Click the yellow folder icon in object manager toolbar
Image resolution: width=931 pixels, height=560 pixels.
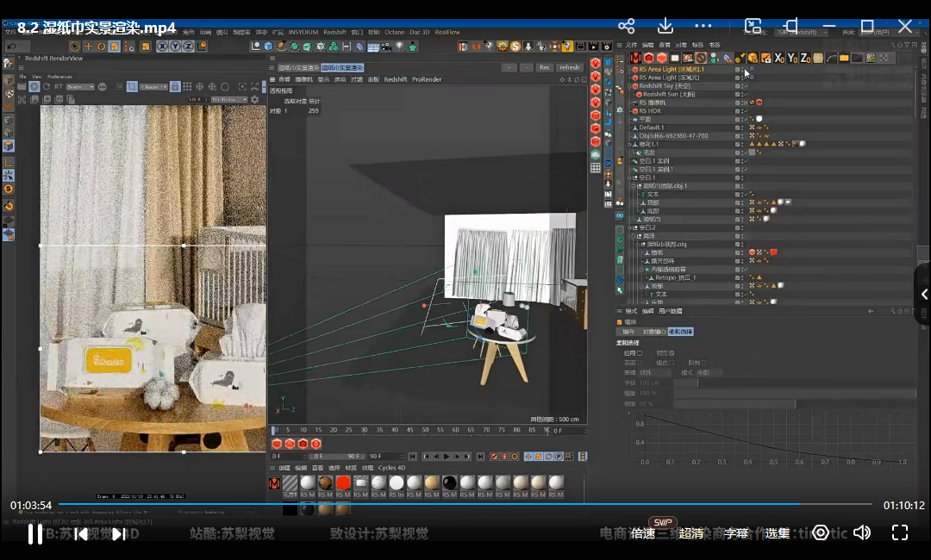coord(844,58)
